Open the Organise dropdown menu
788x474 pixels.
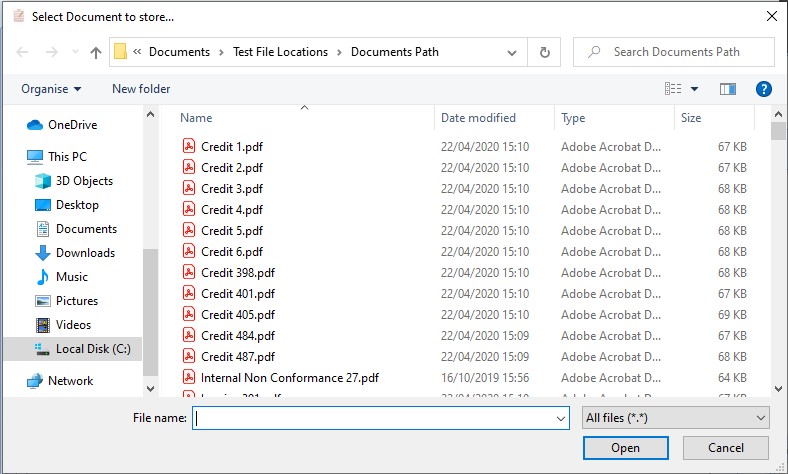51,89
